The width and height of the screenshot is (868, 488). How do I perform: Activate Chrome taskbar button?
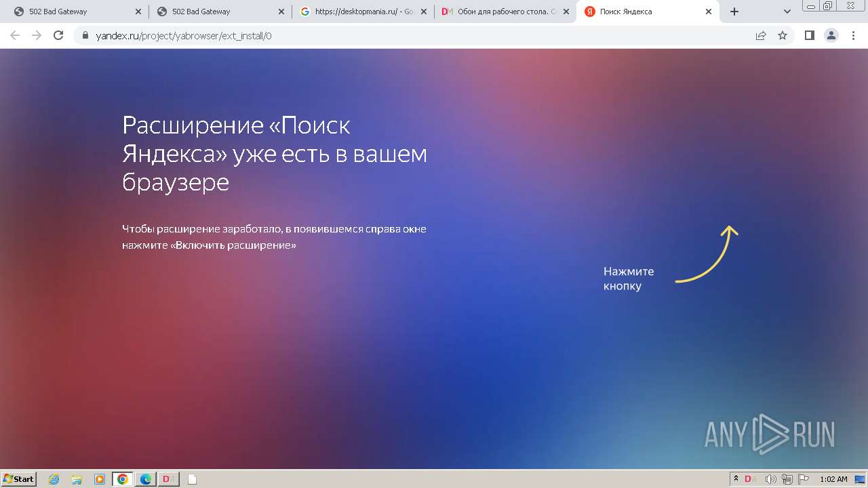coord(123,479)
